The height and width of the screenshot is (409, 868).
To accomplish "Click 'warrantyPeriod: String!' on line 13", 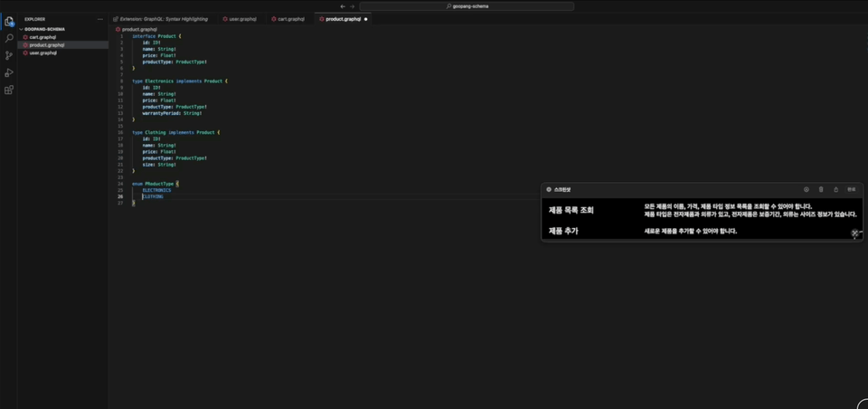I will pos(172,113).
